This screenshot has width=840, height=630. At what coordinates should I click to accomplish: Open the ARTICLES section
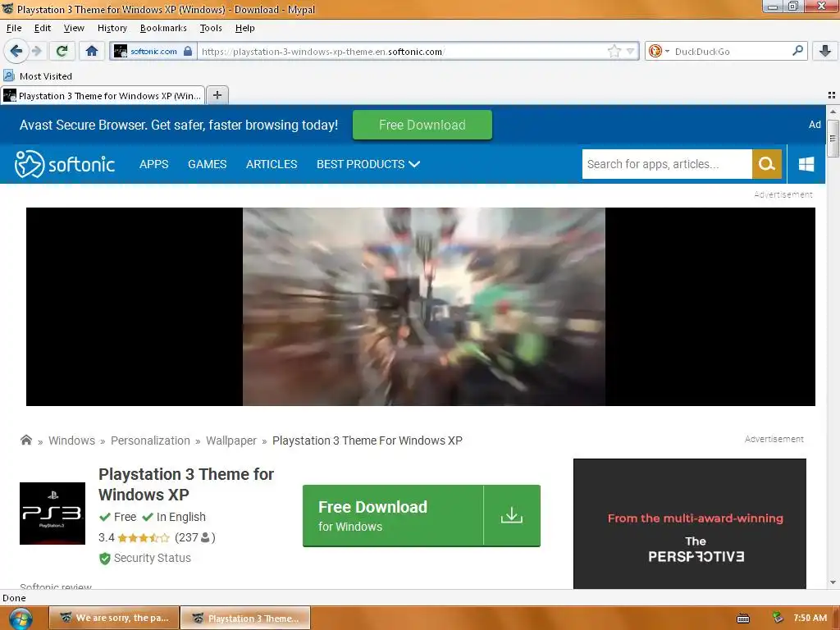272,164
